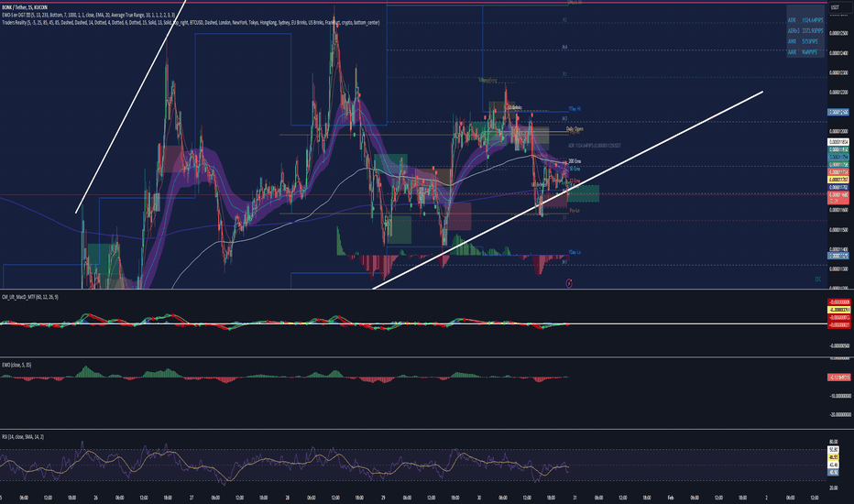
Task: Click the EWO (close, 5, 35) label
Action: pos(16,365)
